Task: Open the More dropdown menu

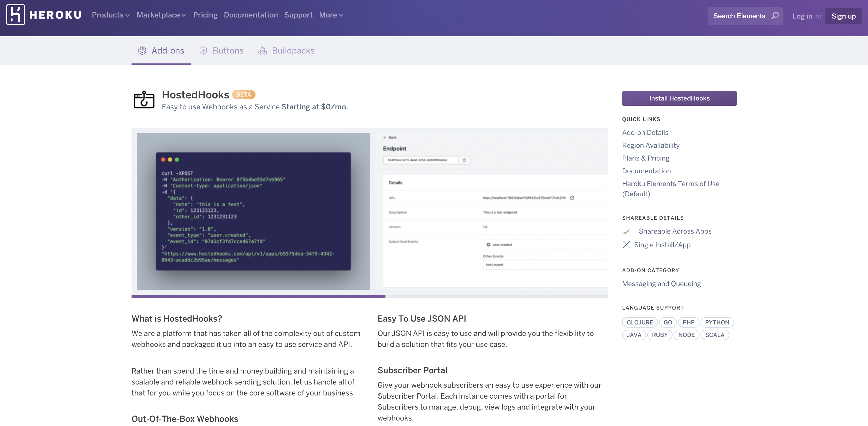Action: (x=331, y=15)
